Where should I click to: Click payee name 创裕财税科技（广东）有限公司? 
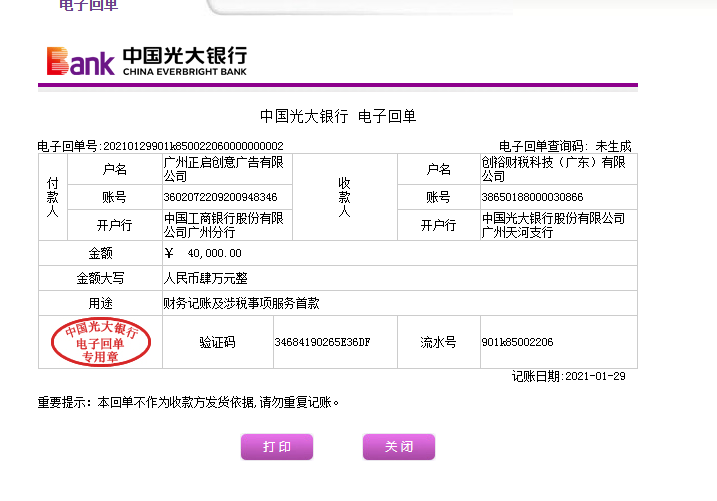tap(553, 169)
